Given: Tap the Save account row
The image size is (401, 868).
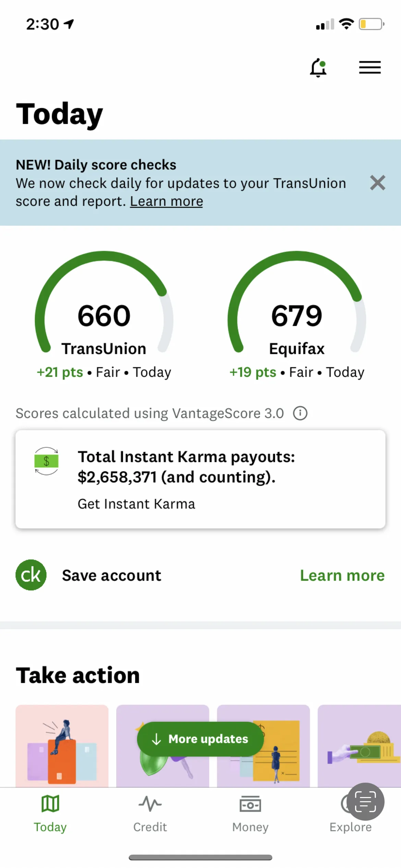Looking at the screenshot, I should (200, 575).
